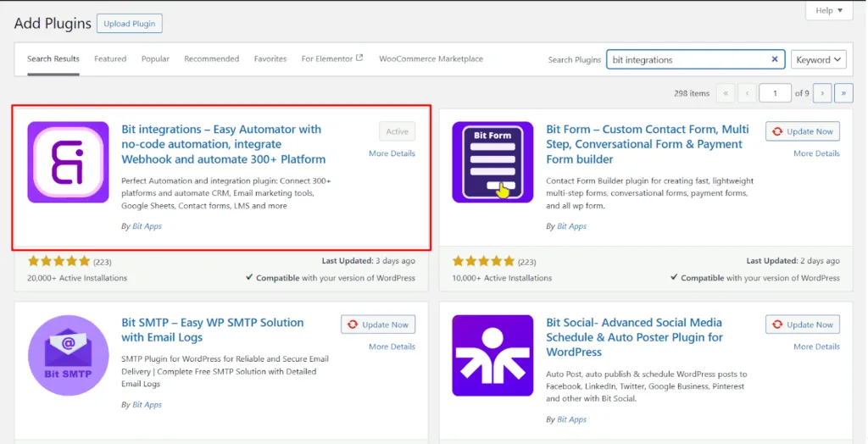Clear the plugin search field with X
This screenshot has height=444, width=868.
(x=775, y=59)
